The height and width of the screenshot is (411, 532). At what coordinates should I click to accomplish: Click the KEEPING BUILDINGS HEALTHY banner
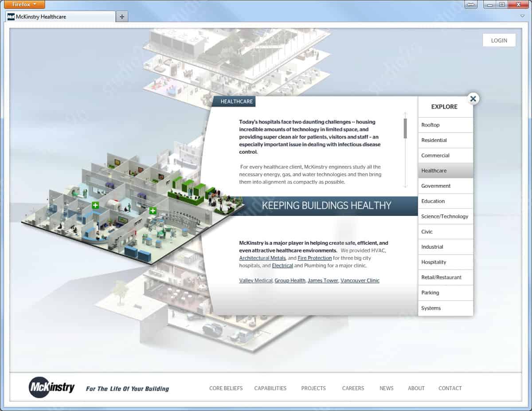pyautogui.click(x=327, y=206)
